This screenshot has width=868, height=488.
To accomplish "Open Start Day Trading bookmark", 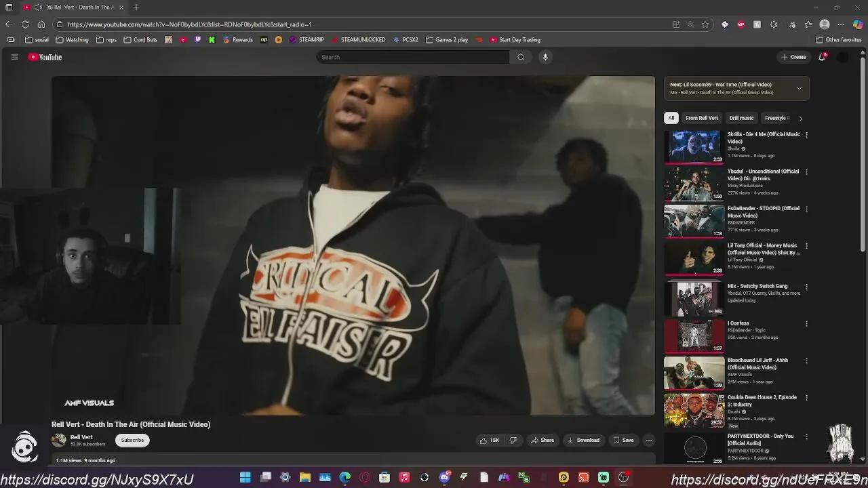I will [x=515, y=40].
